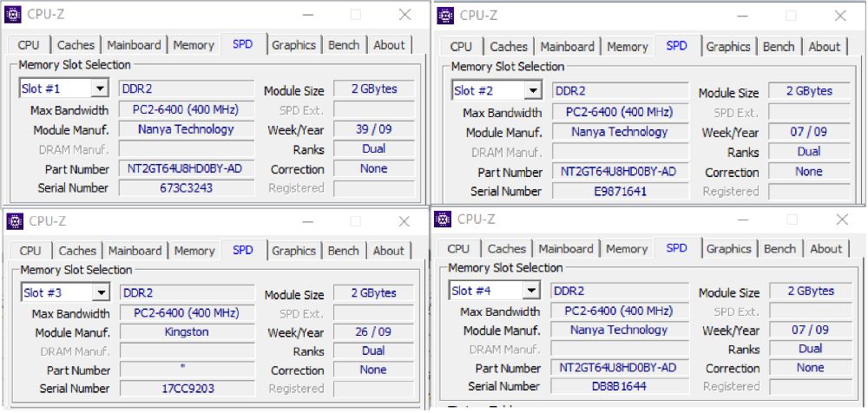Open the Slot #2 memory slot dropdown

(x=496, y=91)
